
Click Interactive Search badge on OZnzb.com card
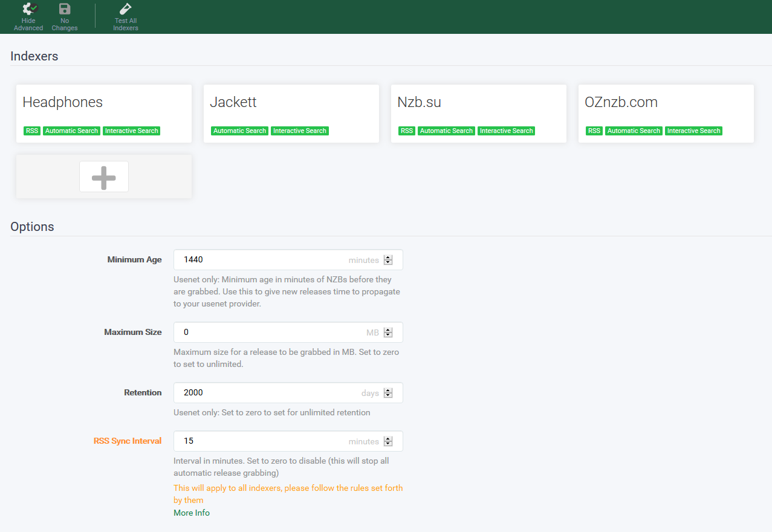693,131
